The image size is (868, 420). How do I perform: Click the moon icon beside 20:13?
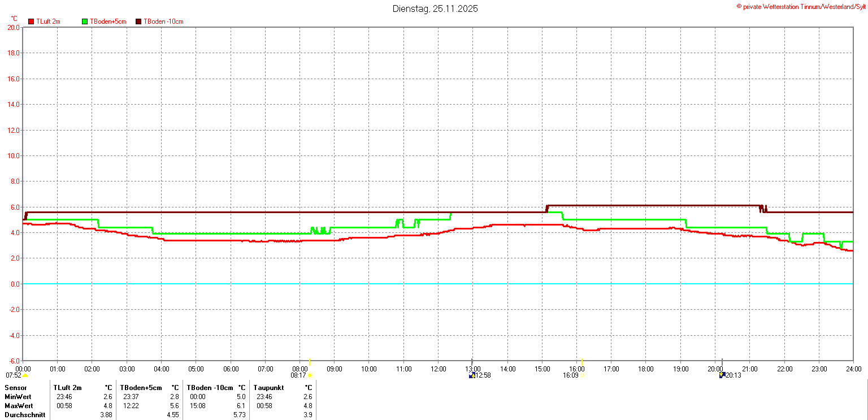point(722,375)
